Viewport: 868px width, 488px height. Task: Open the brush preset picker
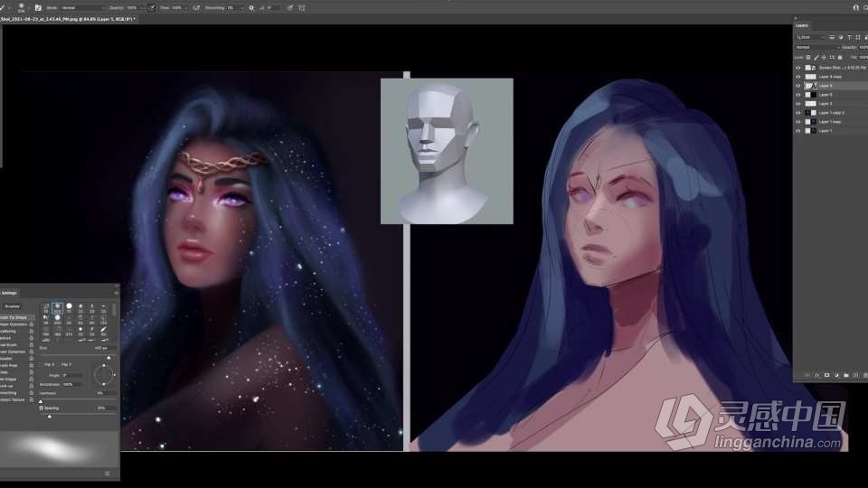tap(21, 8)
